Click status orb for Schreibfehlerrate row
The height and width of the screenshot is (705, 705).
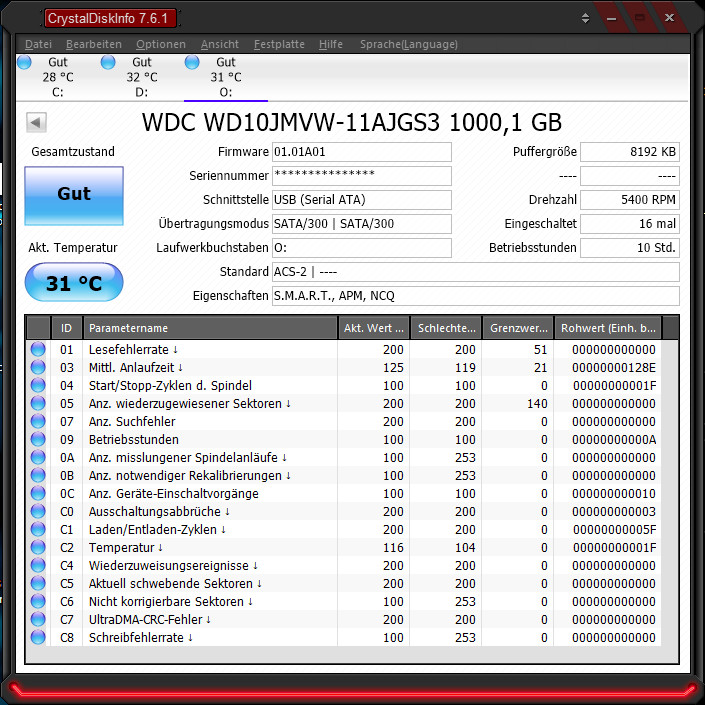[x=38, y=637]
